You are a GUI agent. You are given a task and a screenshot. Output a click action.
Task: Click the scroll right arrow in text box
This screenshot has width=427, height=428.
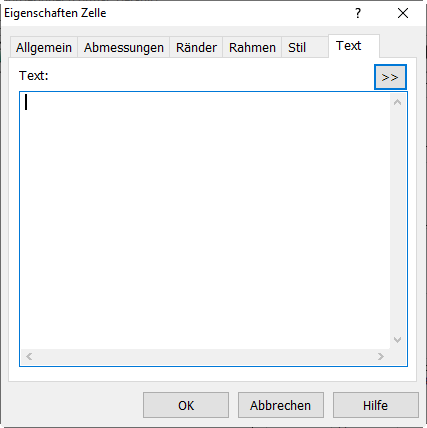[x=381, y=357]
